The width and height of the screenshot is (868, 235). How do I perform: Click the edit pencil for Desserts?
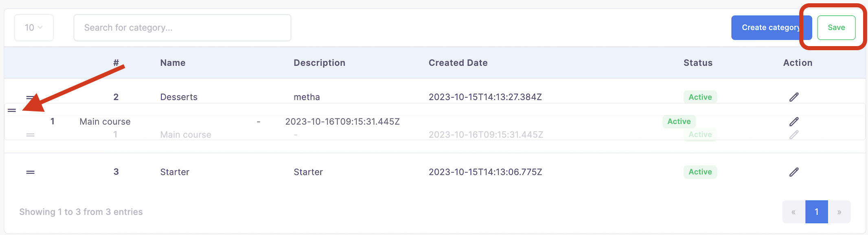coord(794,97)
